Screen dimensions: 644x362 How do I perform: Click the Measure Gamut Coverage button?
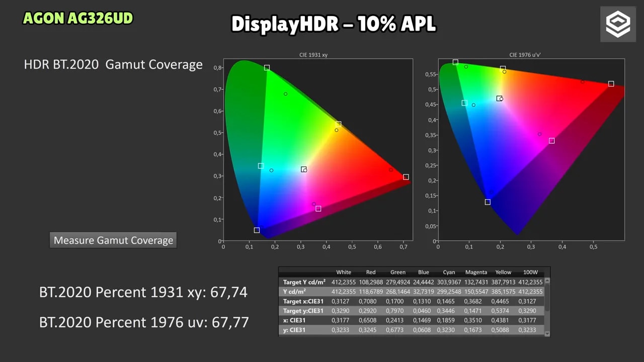(x=113, y=240)
